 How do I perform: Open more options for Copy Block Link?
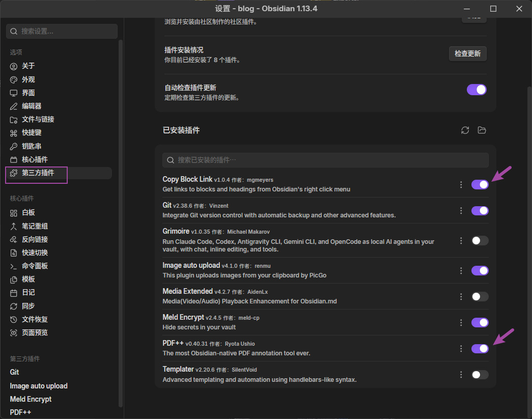(x=461, y=185)
